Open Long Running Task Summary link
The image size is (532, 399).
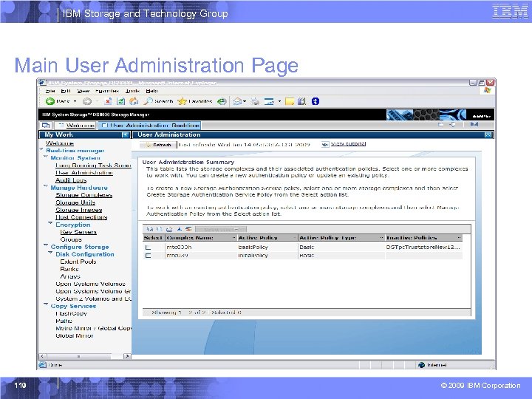tap(93, 166)
